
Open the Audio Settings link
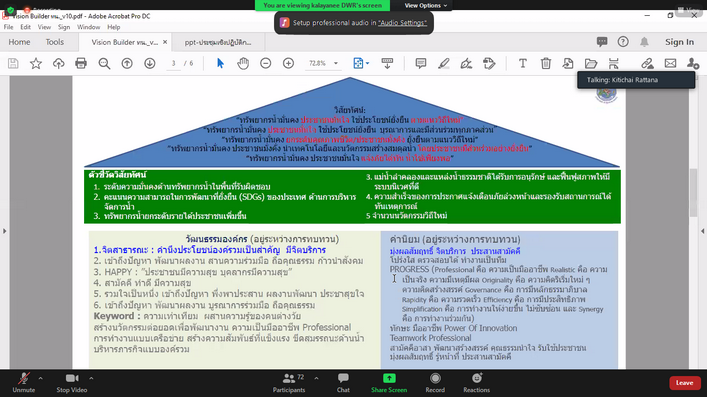point(402,23)
